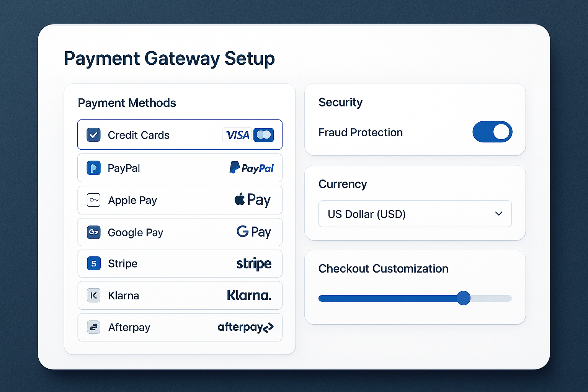Select the Klarna payment row
588x392 pixels.
click(x=180, y=295)
